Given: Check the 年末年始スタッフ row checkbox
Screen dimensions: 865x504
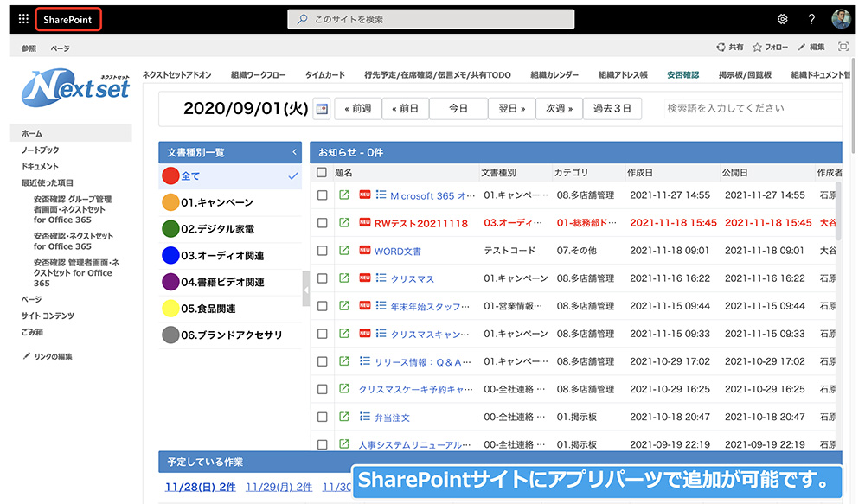Looking at the screenshot, I should (322, 306).
